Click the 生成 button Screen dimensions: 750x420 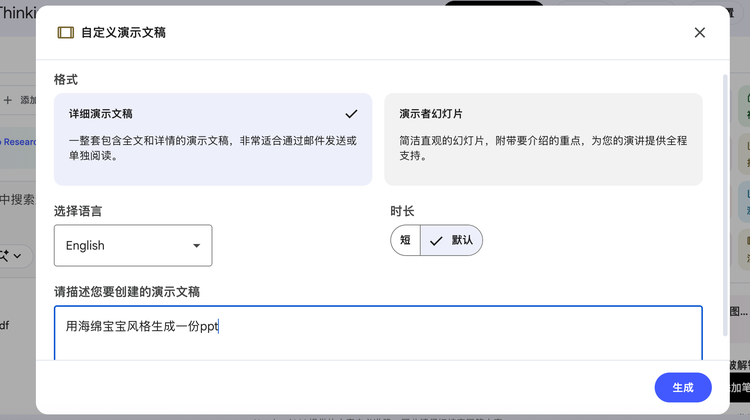click(x=683, y=387)
